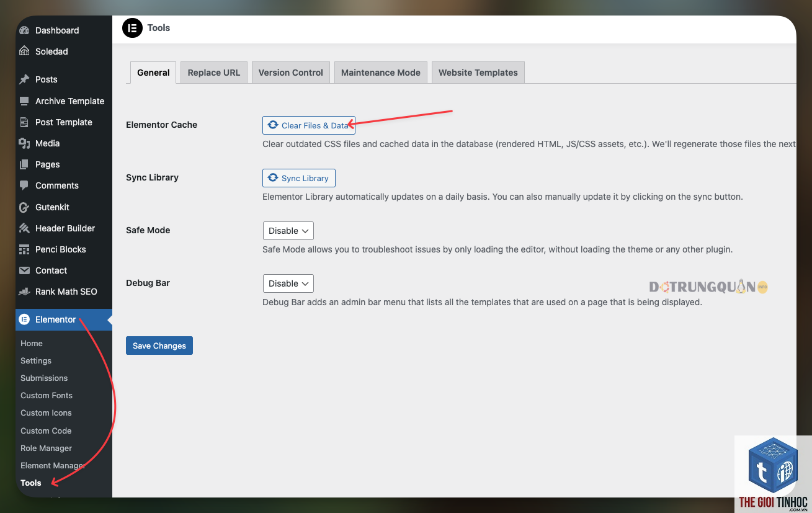Open the Debug Bar dropdown
Image resolution: width=812 pixels, height=513 pixels.
[x=288, y=283]
